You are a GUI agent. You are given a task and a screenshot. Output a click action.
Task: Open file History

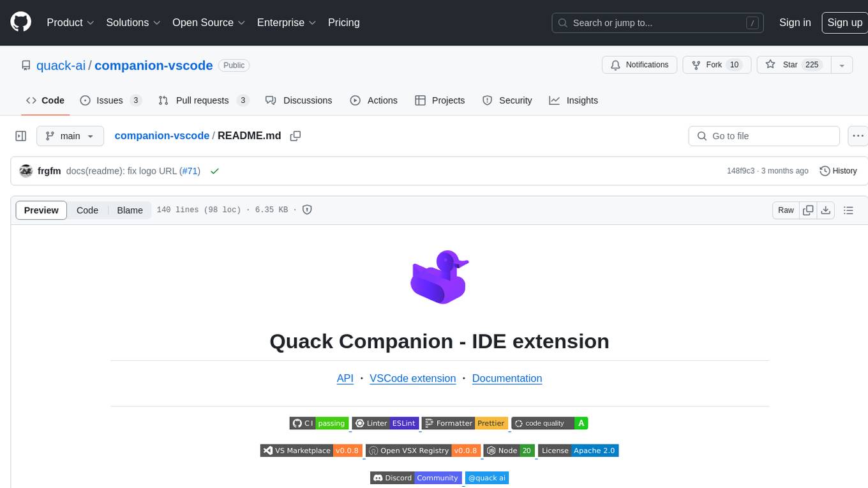click(x=838, y=171)
